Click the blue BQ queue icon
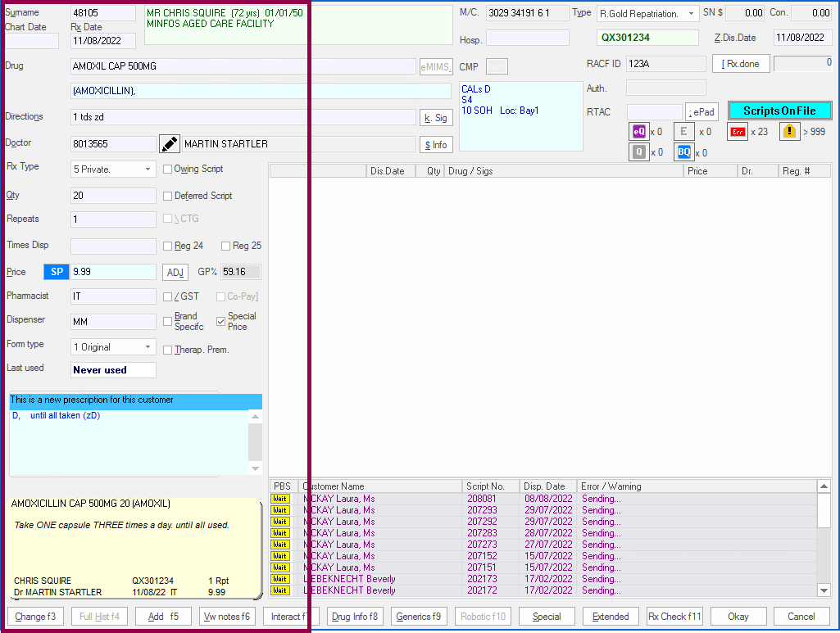The width and height of the screenshot is (840, 633). (683, 152)
